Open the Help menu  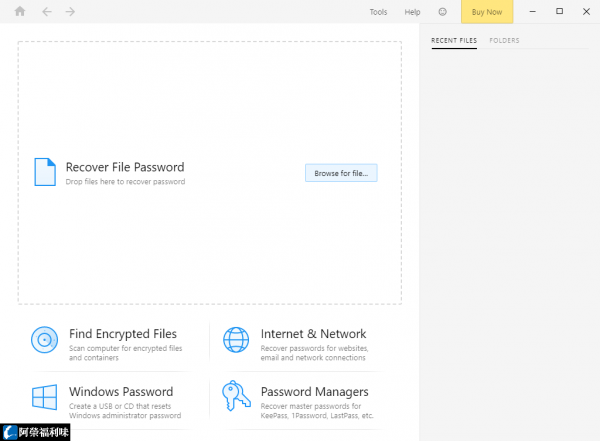[x=412, y=12]
